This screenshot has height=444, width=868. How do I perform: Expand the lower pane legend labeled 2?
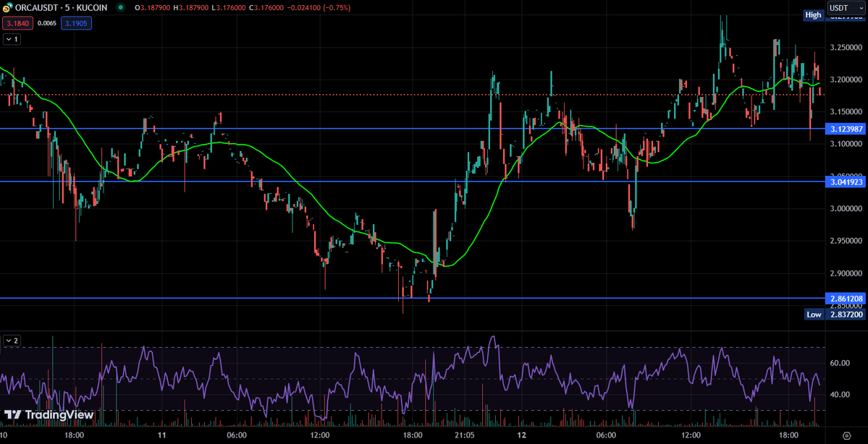pyautogui.click(x=12, y=341)
